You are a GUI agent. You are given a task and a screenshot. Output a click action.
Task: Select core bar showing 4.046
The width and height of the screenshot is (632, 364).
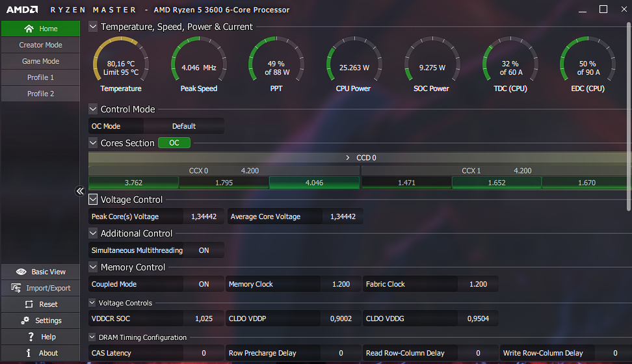point(315,183)
